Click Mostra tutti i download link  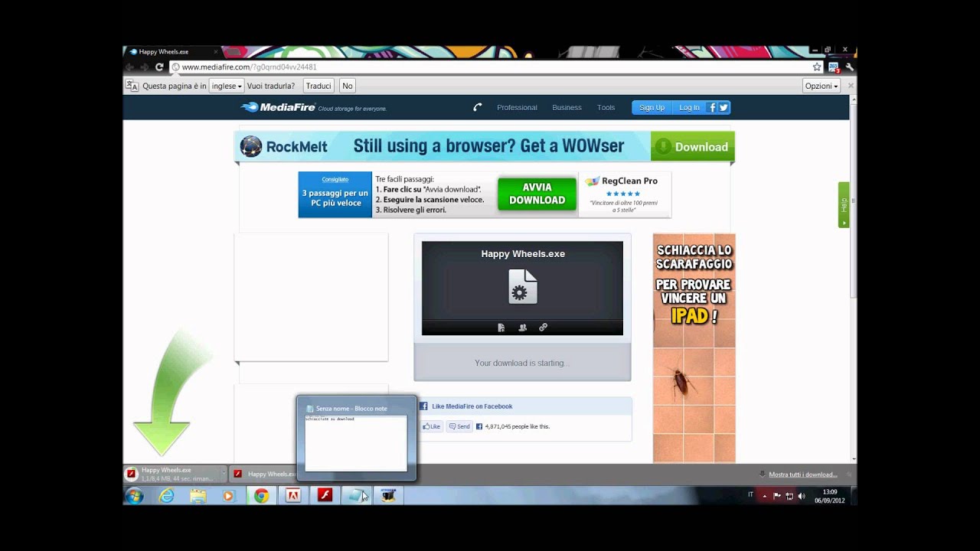point(803,474)
